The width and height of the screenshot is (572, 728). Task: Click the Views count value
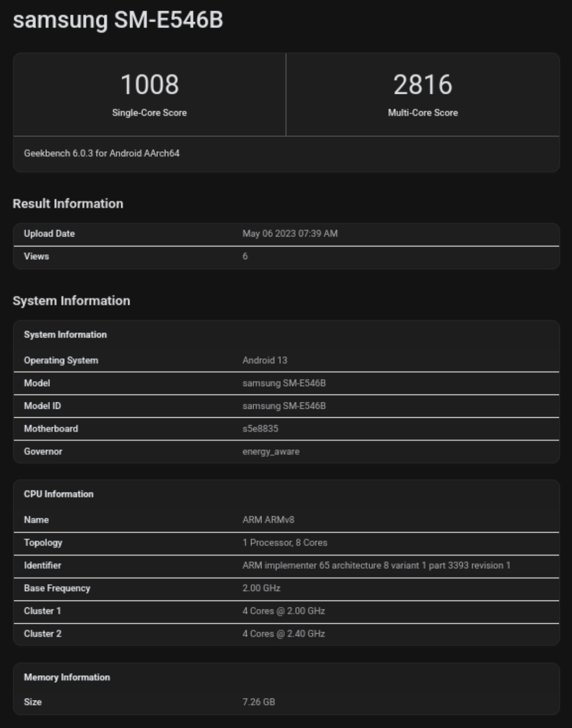pos(245,256)
